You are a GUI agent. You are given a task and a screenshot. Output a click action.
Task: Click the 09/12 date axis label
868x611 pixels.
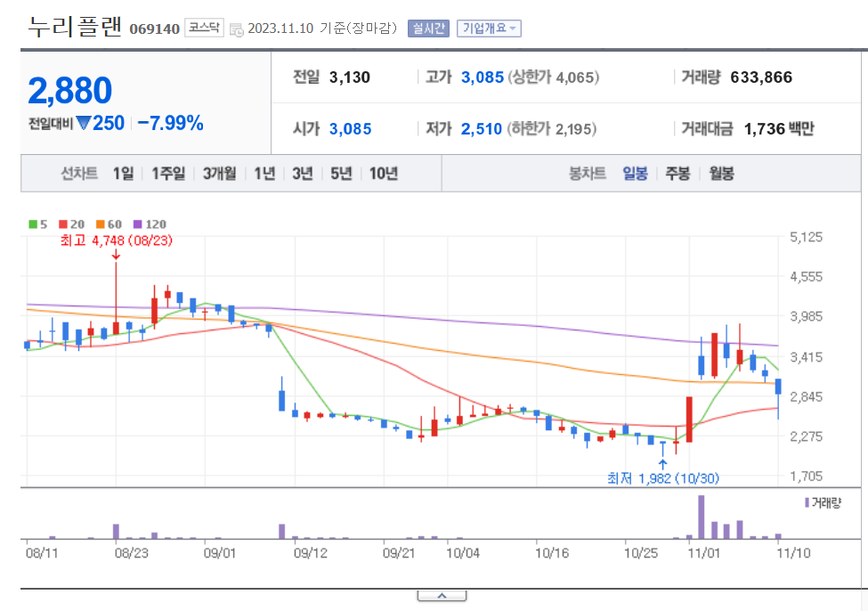311,553
